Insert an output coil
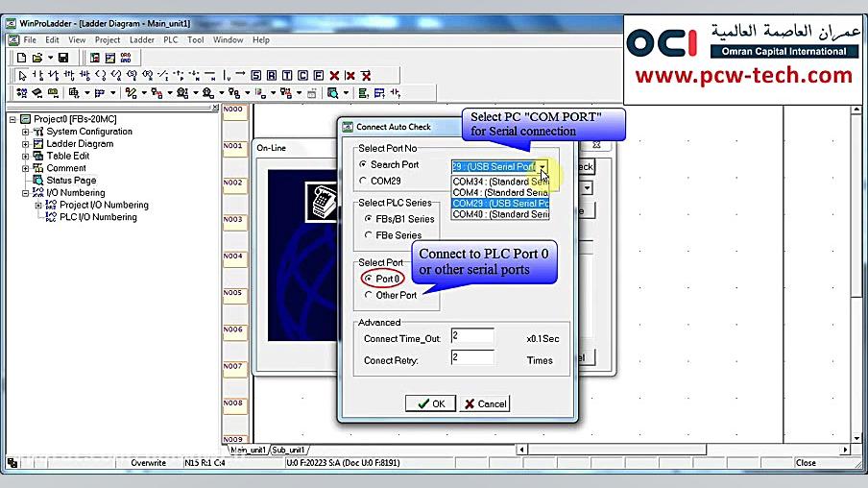This screenshot has width=868, height=488. (100, 75)
